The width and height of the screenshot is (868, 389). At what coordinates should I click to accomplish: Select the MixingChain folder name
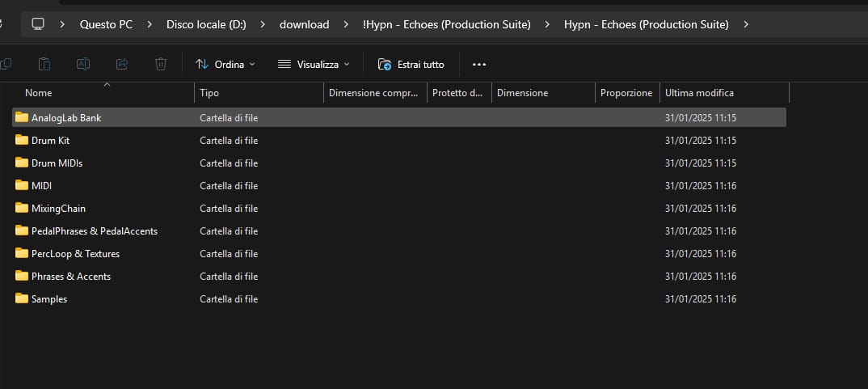pos(59,209)
